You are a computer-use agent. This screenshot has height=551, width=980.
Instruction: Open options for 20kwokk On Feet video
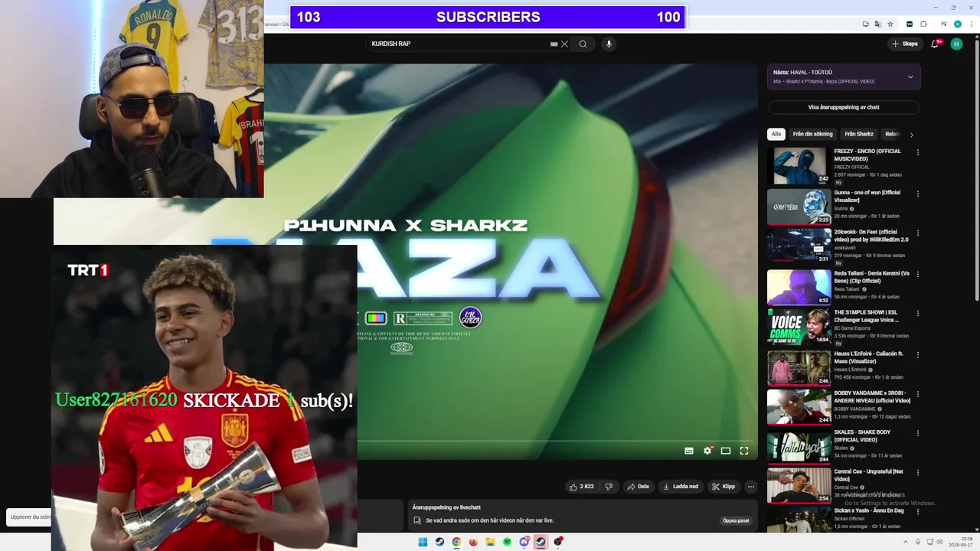(x=918, y=233)
